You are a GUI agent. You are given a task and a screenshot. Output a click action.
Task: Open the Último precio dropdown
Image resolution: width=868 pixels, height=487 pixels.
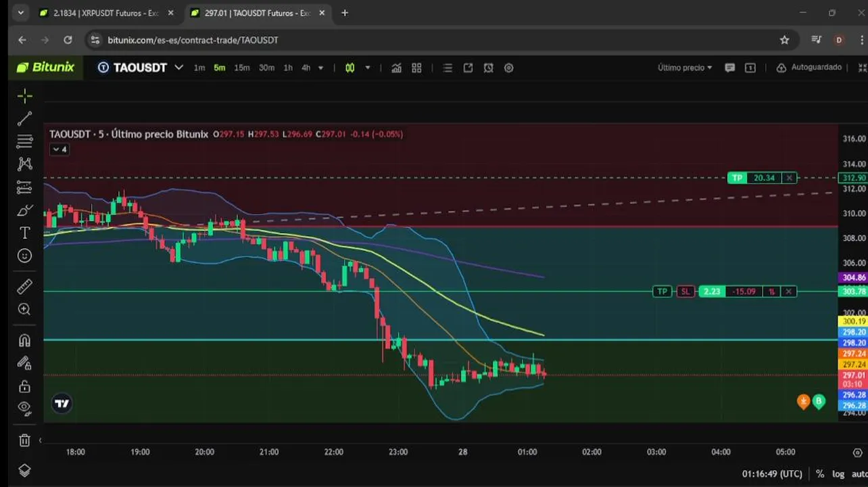[x=685, y=68]
